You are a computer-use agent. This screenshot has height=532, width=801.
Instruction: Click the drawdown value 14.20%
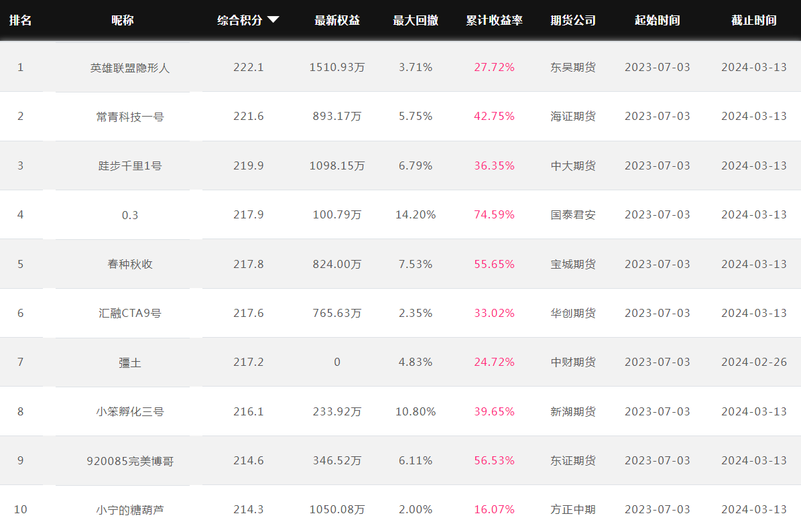pos(416,215)
